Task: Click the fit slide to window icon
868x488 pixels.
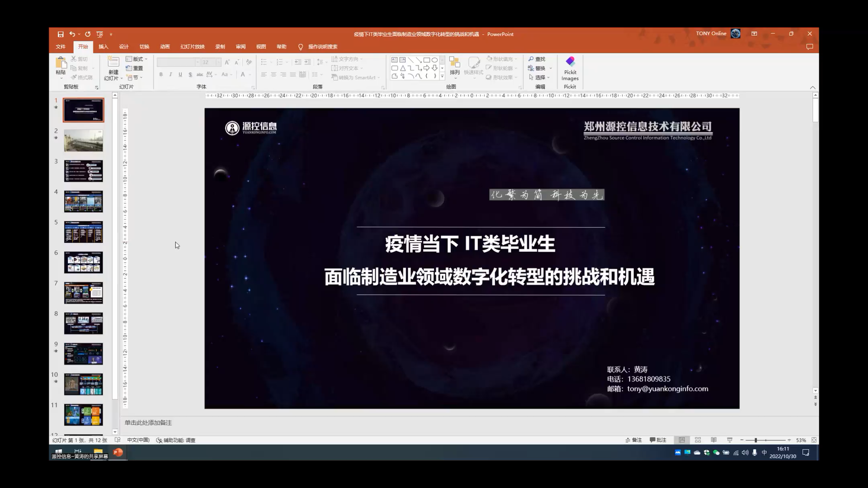Action: (814, 440)
